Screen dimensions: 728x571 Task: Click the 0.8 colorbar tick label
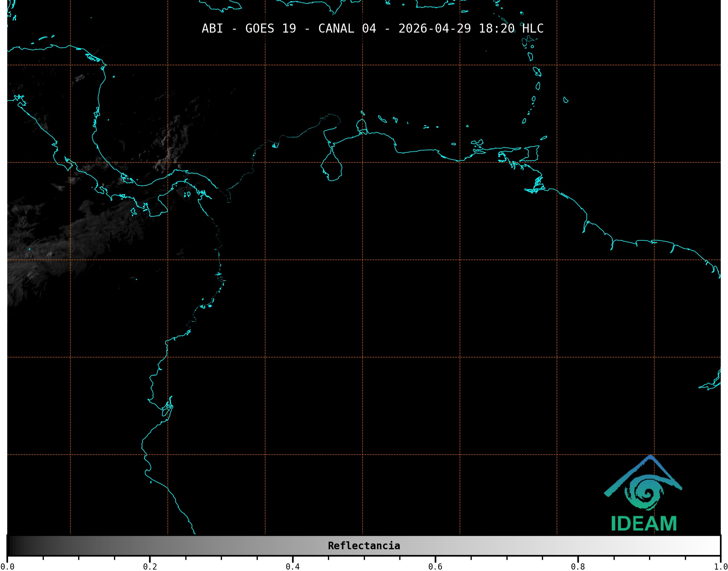pos(578,567)
